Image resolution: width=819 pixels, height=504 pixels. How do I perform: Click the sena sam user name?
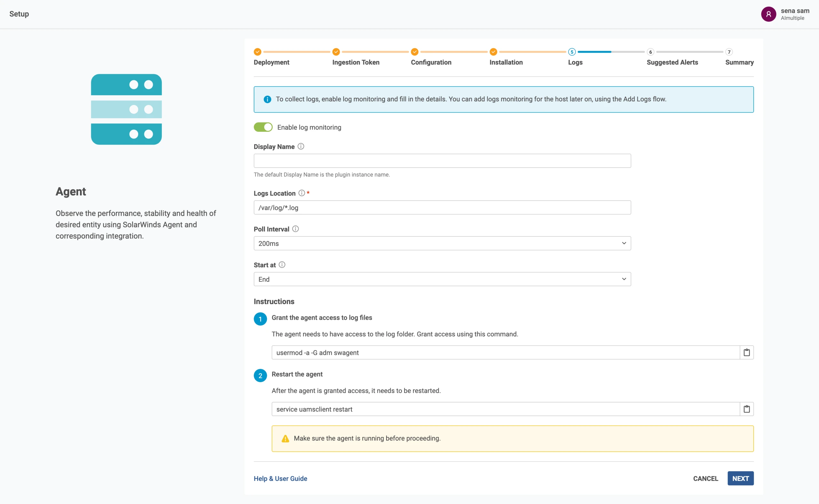(x=795, y=11)
